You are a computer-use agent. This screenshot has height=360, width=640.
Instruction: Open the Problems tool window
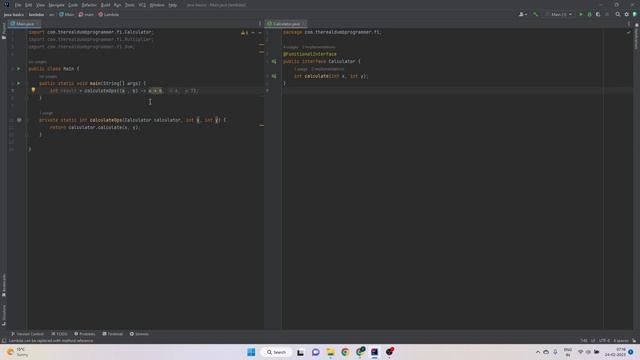click(x=84, y=334)
